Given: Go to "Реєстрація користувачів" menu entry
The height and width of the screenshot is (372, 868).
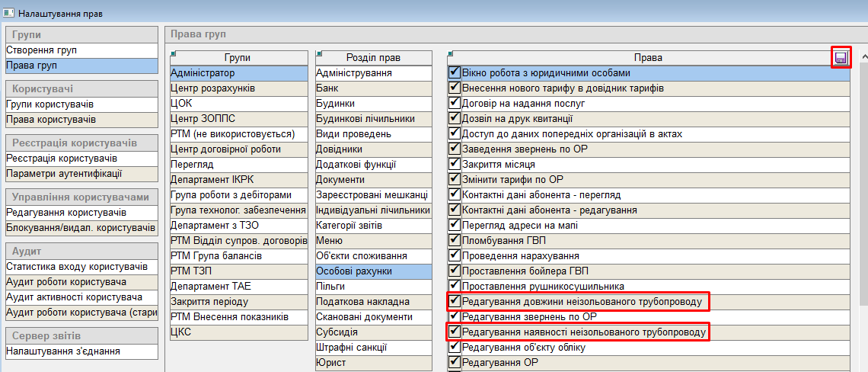Looking at the screenshot, I should [x=62, y=159].
